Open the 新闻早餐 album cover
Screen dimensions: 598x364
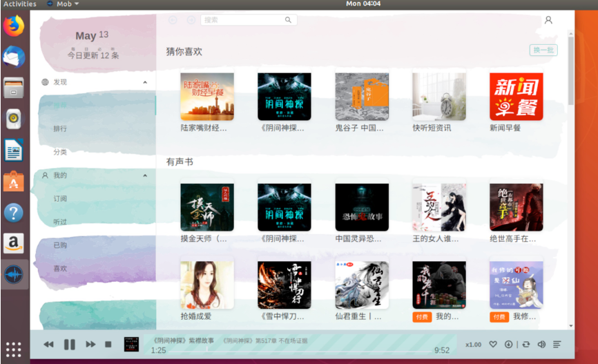coord(517,97)
